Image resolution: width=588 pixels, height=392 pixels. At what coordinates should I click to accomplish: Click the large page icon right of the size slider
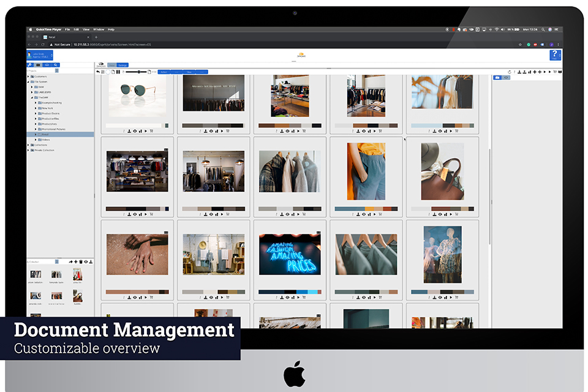pyautogui.click(x=149, y=72)
